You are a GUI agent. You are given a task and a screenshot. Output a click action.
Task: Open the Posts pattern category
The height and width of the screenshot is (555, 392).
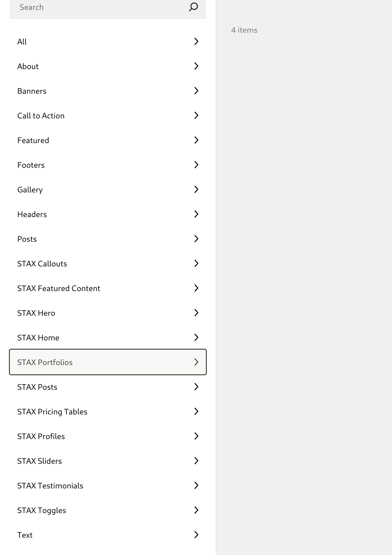[x=108, y=239]
